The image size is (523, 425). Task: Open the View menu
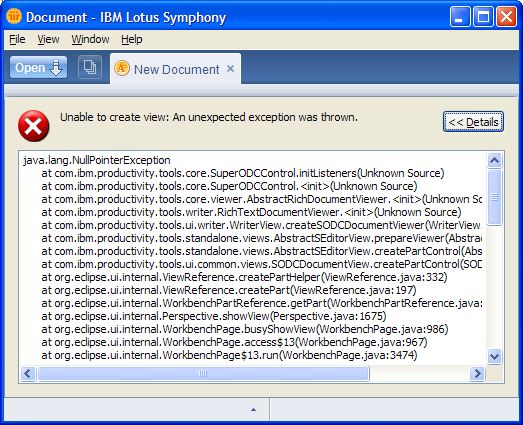[48, 39]
